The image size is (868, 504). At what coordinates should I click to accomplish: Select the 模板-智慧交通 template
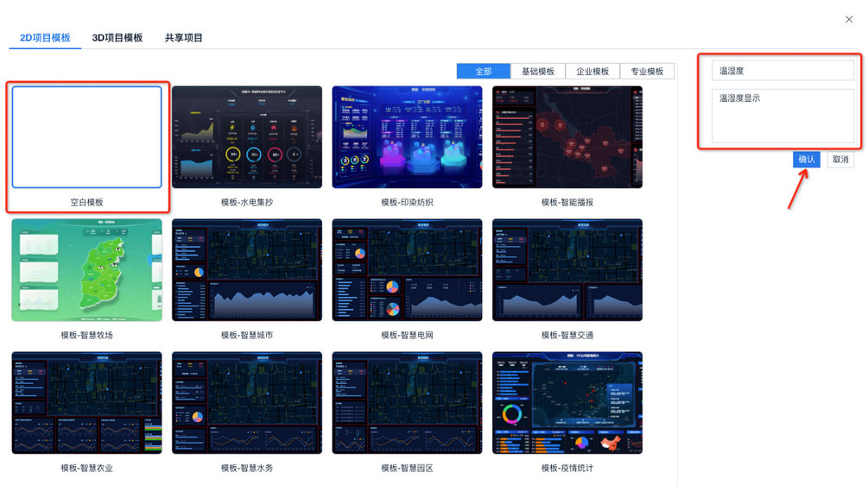pos(567,270)
